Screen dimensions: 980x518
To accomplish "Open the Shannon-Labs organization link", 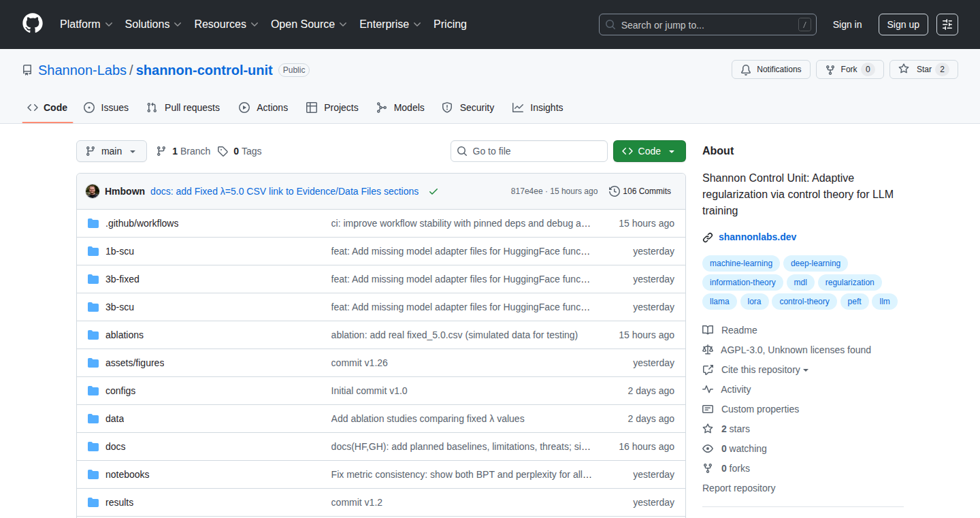I will pos(82,70).
